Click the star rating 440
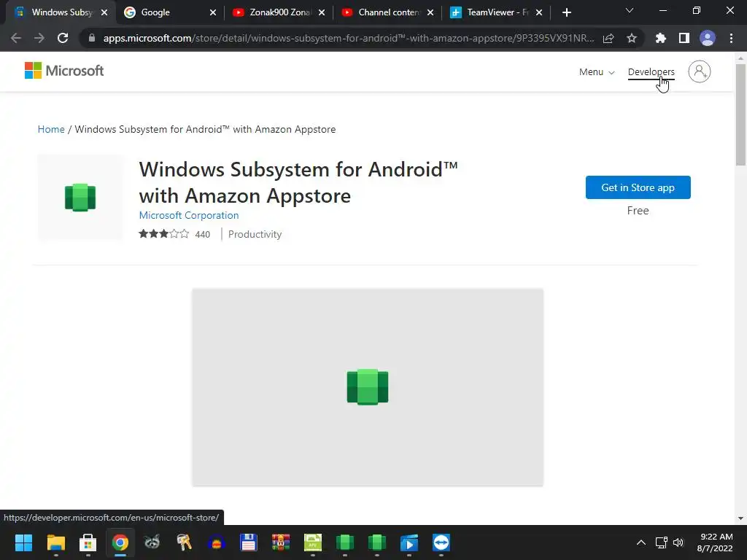Viewport: 747px width, 560px height. (174, 234)
